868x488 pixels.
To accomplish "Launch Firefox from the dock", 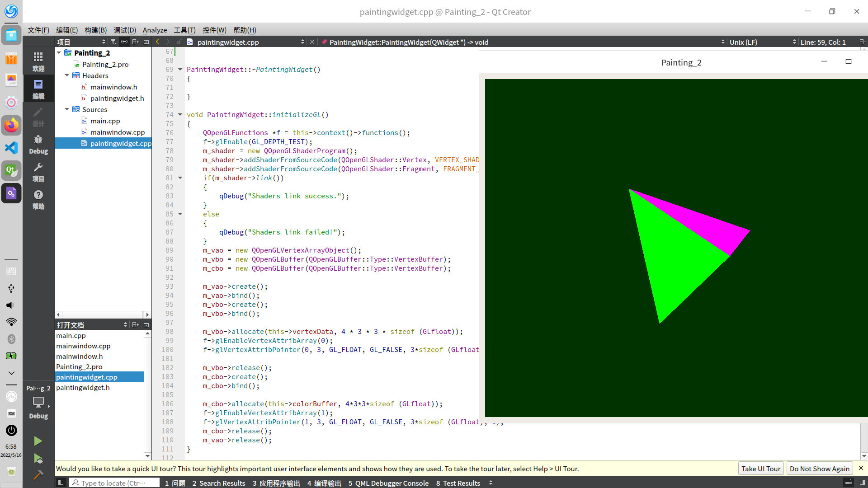I will [11, 125].
